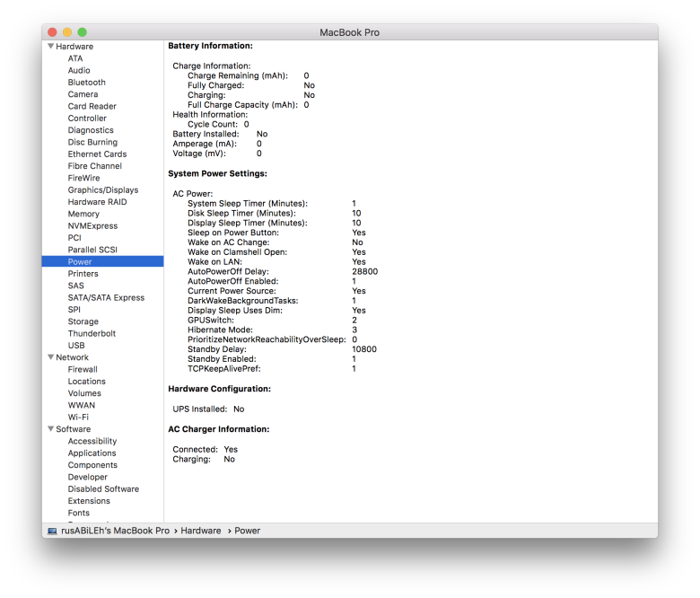This screenshot has height=598, width=700.
Task: Select Thunderbolt in the sidebar
Action: [x=92, y=333]
